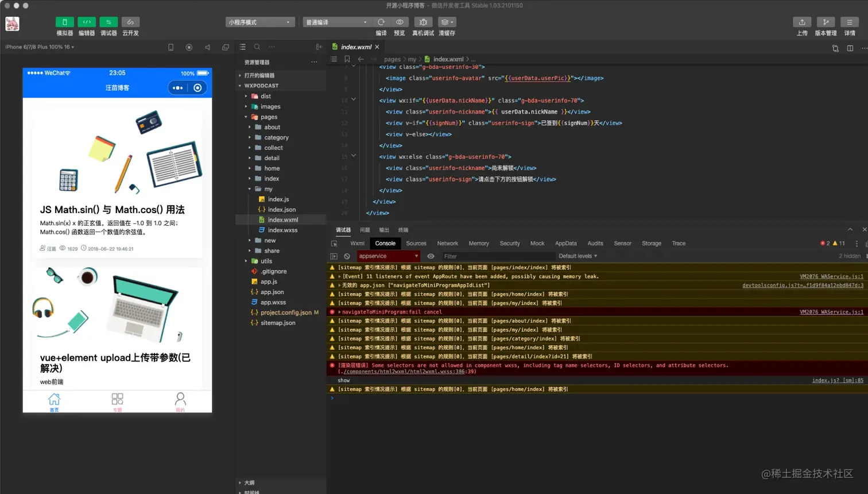
Task: Switch to the Sources tab
Action: tap(416, 244)
